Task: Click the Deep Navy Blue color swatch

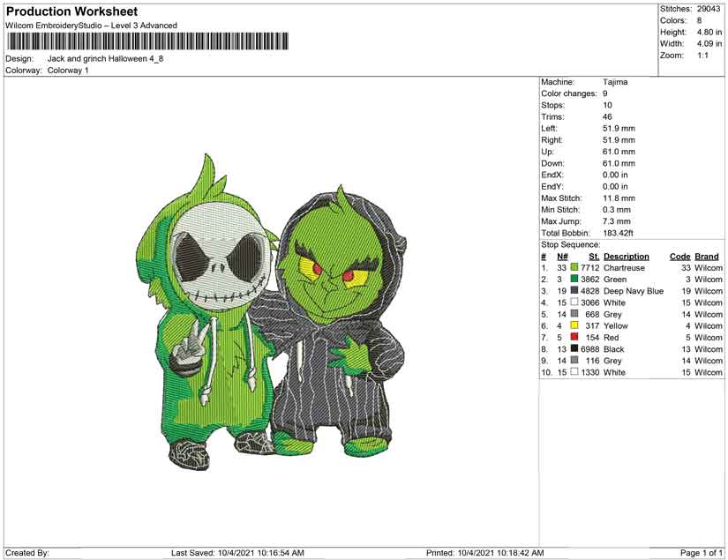Action: [x=574, y=290]
